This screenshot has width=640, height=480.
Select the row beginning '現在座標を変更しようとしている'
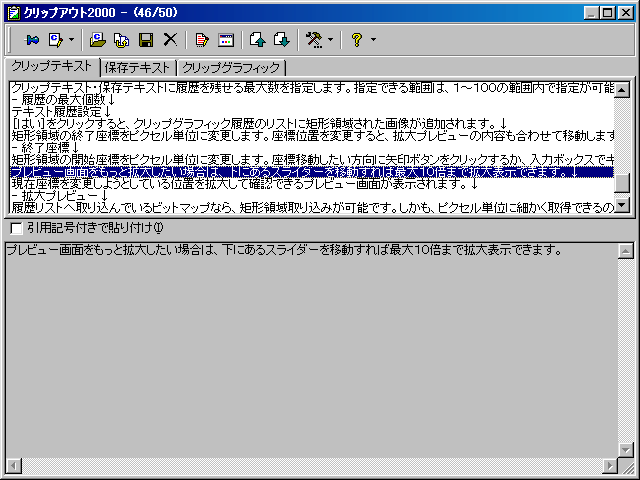coord(312,184)
